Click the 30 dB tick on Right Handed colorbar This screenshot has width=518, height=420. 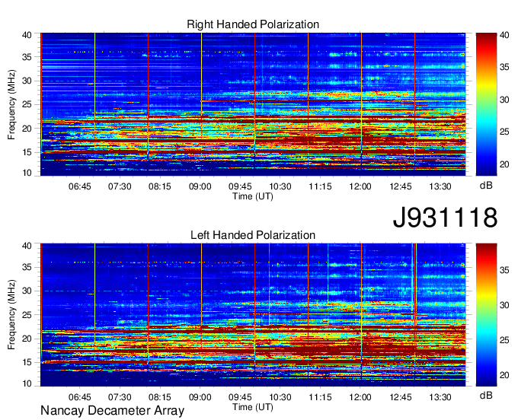(504, 100)
